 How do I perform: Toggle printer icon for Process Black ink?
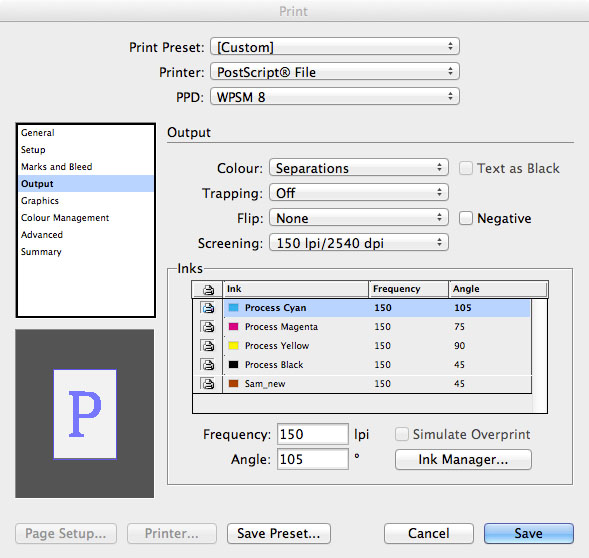click(208, 364)
